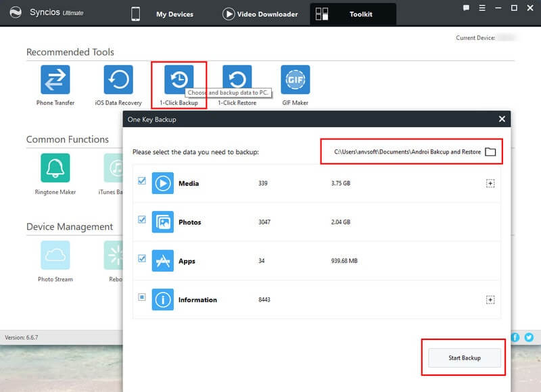Click the Photos category icon
The height and width of the screenshot is (392, 541).
(163, 222)
